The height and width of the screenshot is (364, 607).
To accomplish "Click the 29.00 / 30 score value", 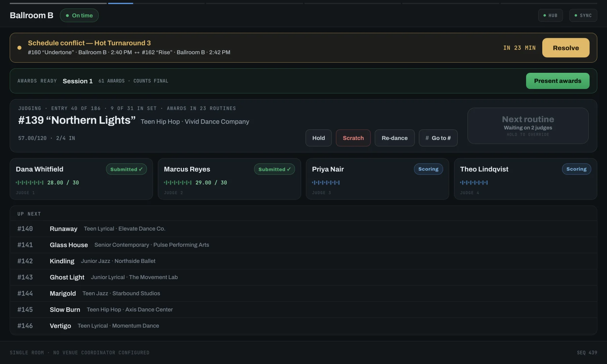I will coord(211,183).
